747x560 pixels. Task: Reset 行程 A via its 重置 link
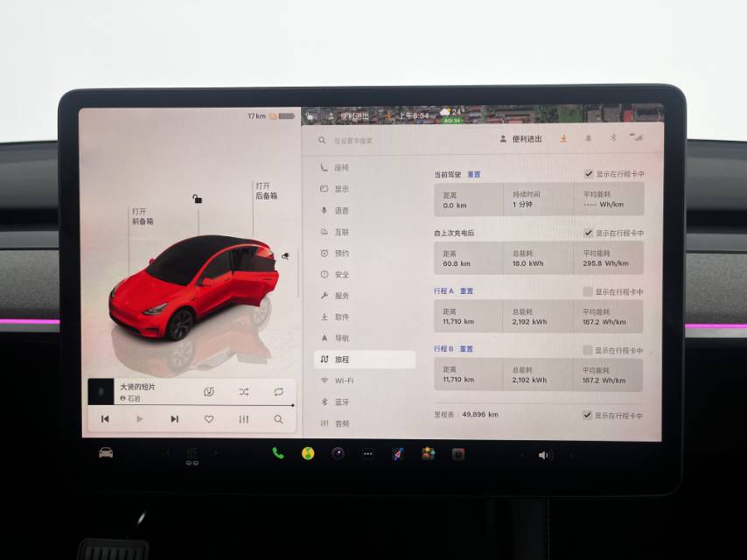466,290
